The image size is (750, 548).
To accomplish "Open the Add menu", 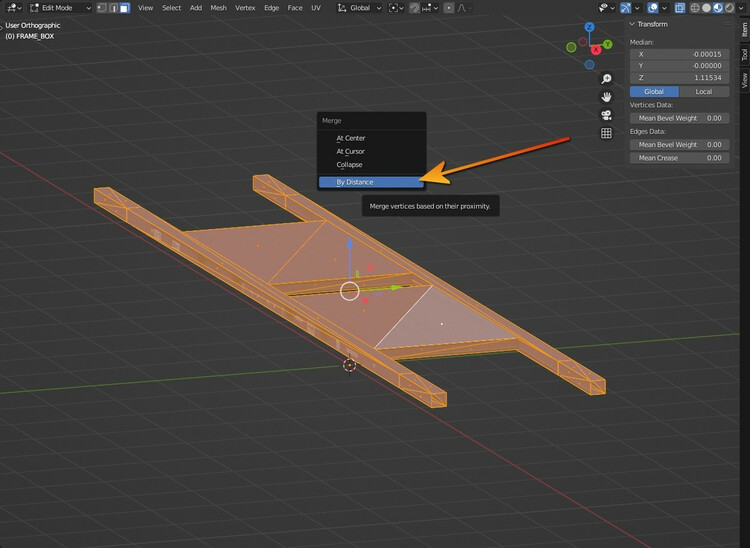I will pos(196,8).
